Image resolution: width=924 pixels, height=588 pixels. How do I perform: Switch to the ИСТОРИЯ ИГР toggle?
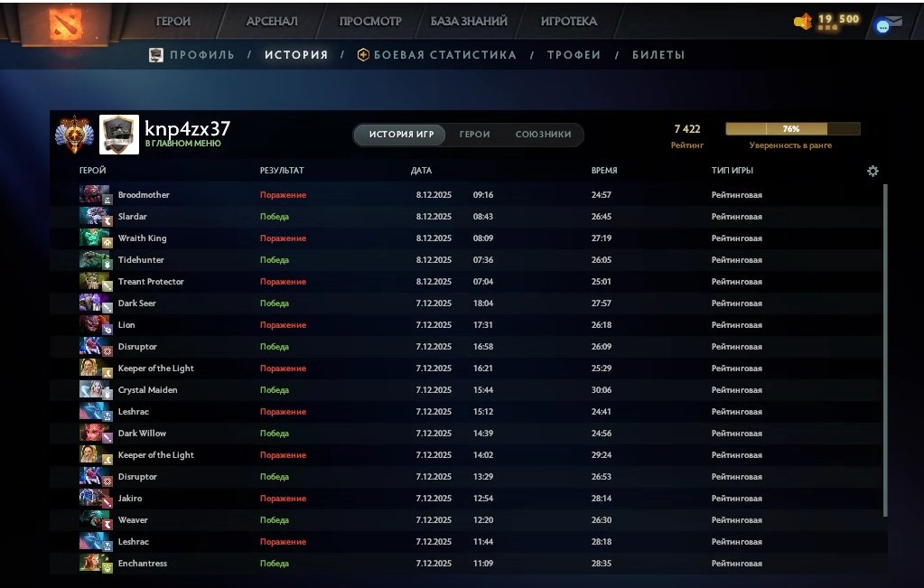401,135
